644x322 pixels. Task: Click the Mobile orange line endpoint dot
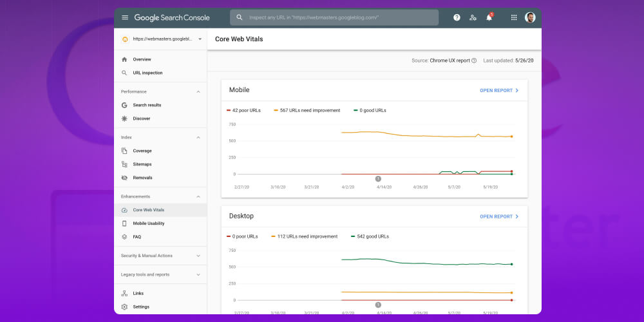click(512, 137)
